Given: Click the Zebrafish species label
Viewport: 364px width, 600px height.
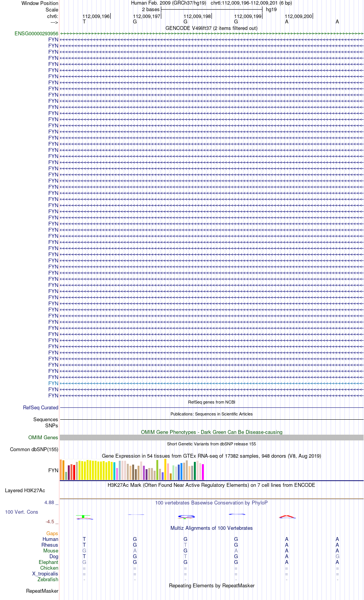Looking at the screenshot, I should tap(48, 580).
